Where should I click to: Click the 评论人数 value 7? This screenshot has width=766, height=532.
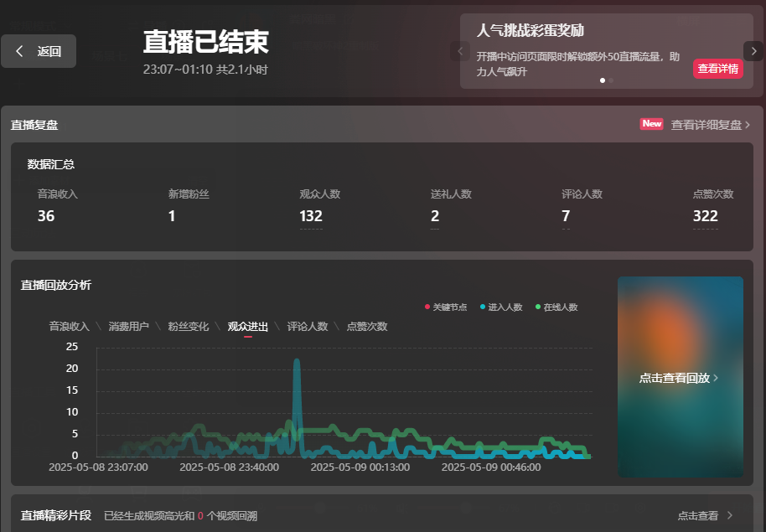566,216
